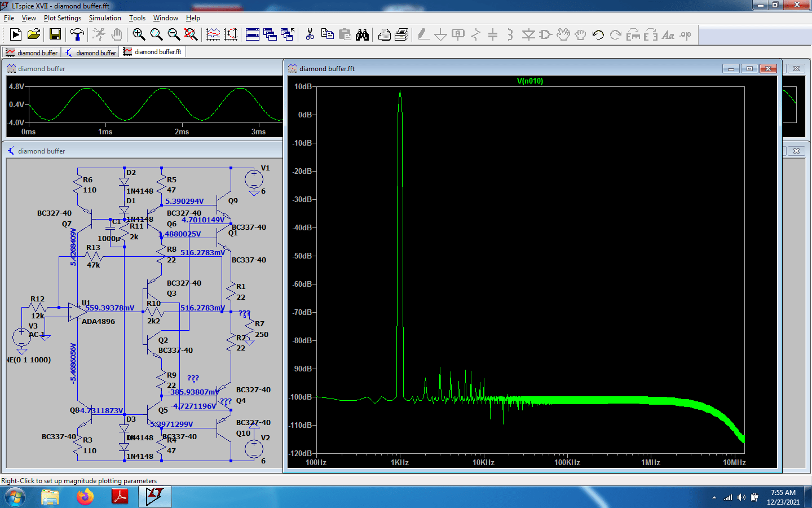This screenshot has height=508, width=812.
Task: Select the Ground symbol tool
Action: (441, 34)
